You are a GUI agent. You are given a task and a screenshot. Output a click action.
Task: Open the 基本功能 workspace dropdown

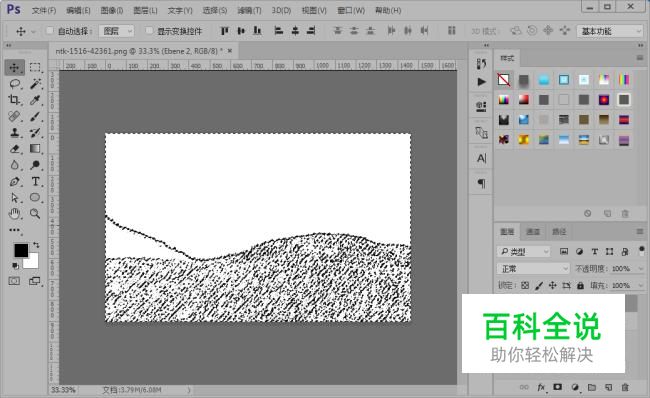pos(610,31)
